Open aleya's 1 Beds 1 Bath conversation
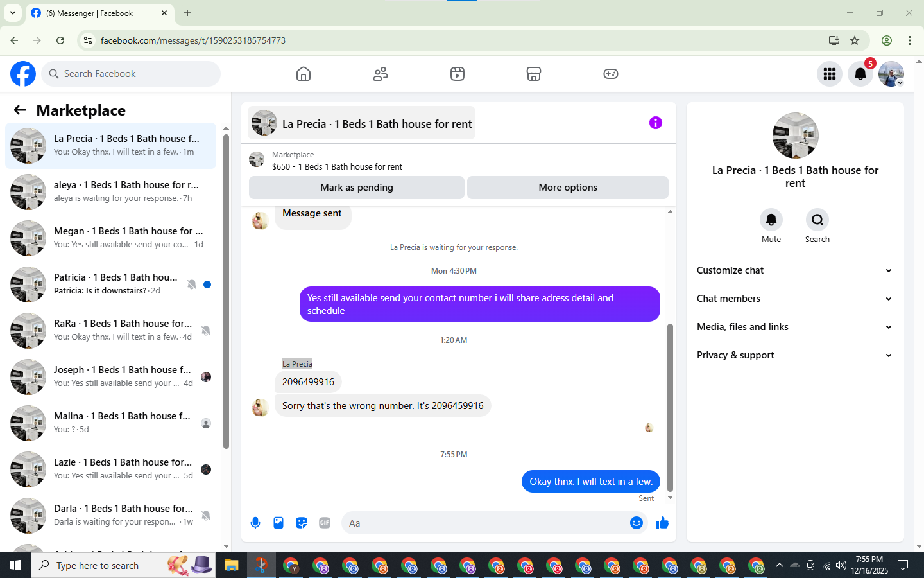This screenshot has height=578, width=924. pos(111,192)
